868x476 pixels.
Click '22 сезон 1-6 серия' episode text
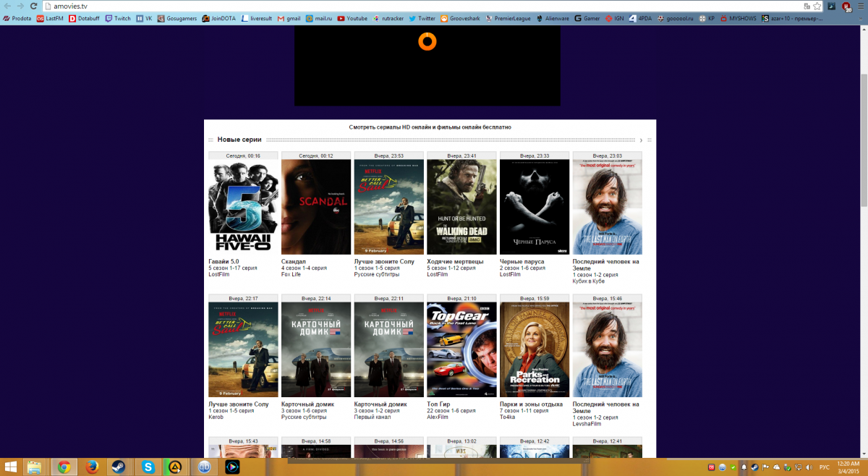[451, 410]
